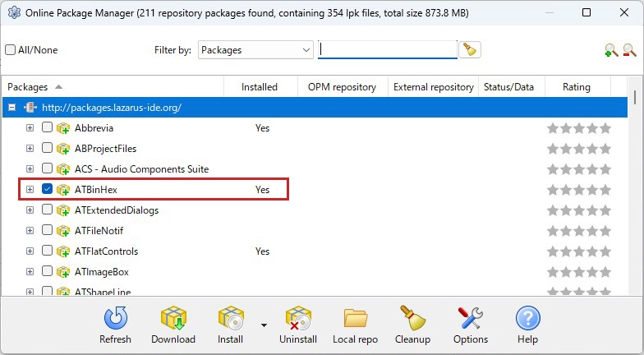Toggle the All/None checkbox
The width and height of the screenshot is (644, 355).
click(x=11, y=50)
